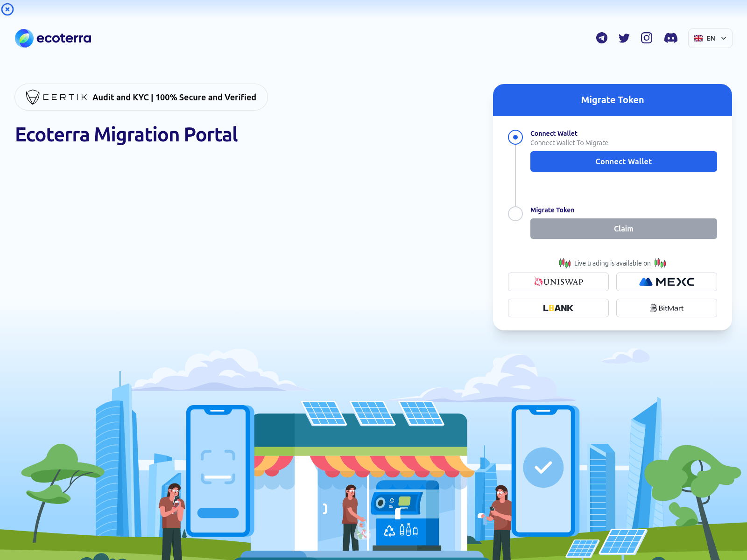Click the Discord icon

point(671,38)
